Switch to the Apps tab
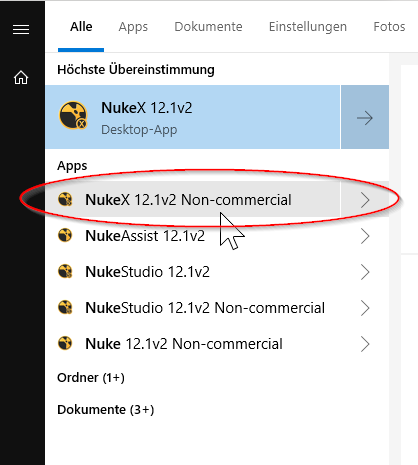This screenshot has width=418, height=465. (133, 27)
